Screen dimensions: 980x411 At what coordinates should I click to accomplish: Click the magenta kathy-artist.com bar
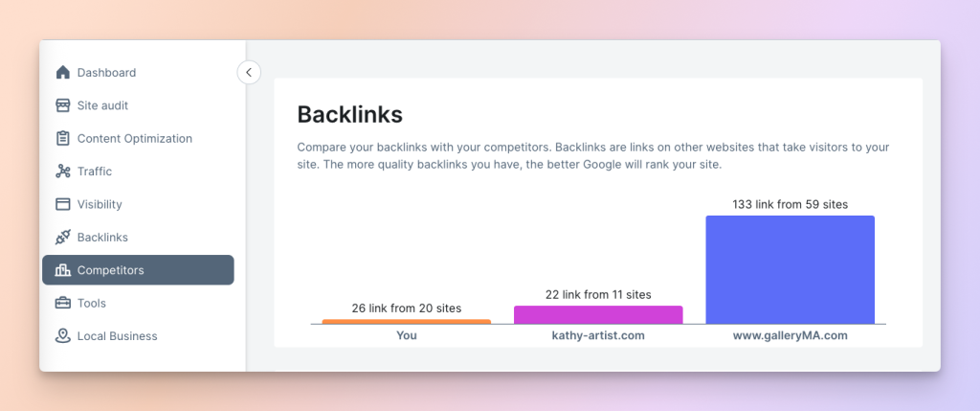598,315
